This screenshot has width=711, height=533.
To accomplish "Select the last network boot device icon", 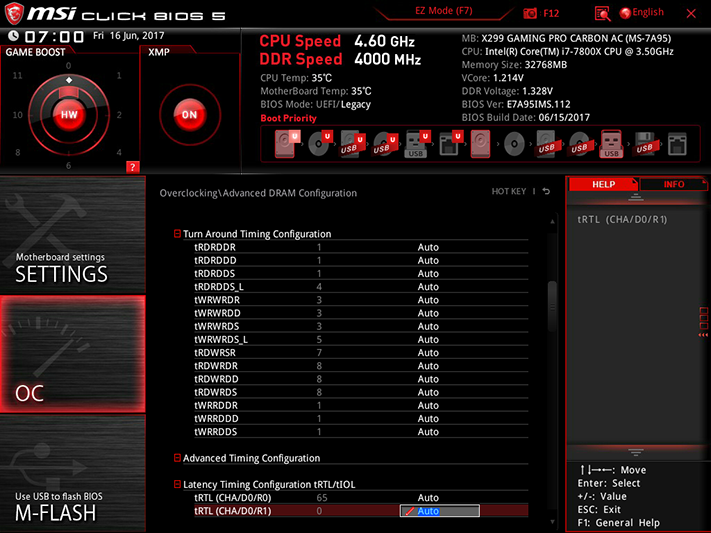I will coord(677,145).
